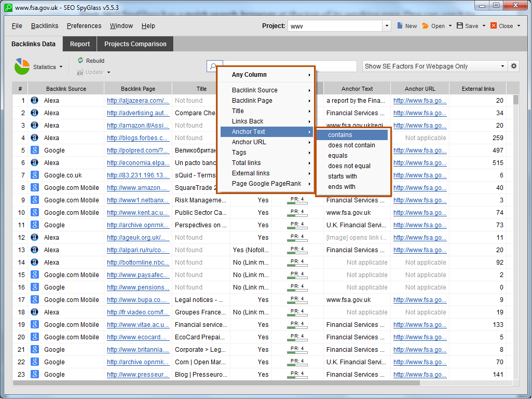Choose 'equals' filter option

tap(352, 155)
